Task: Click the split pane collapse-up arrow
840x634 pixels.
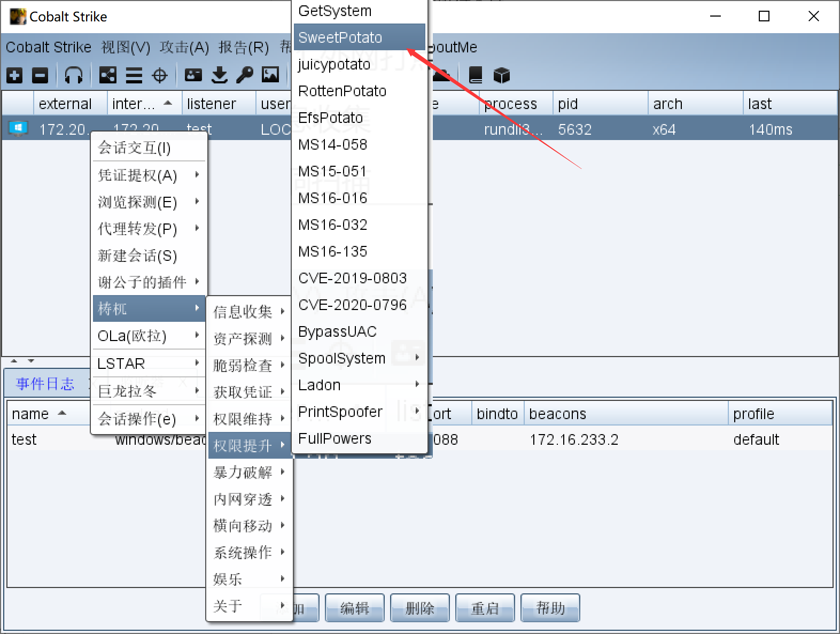Action: click(x=14, y=361)
